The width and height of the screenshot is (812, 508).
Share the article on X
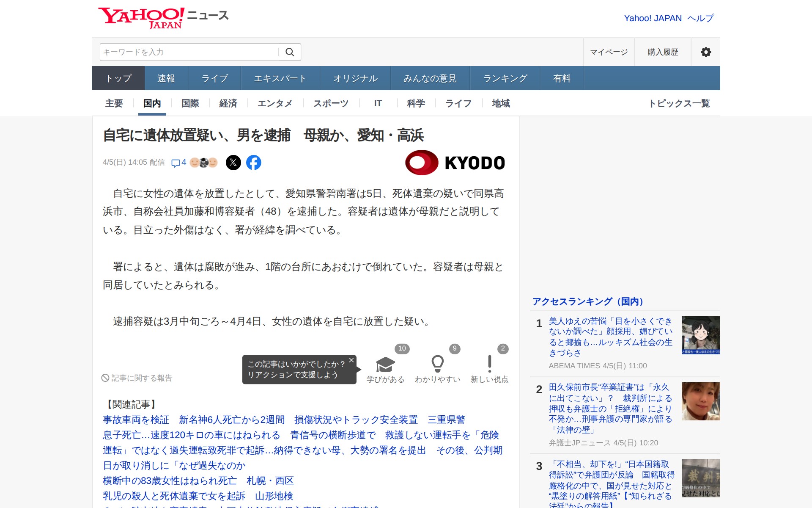(x=233, y=163)
